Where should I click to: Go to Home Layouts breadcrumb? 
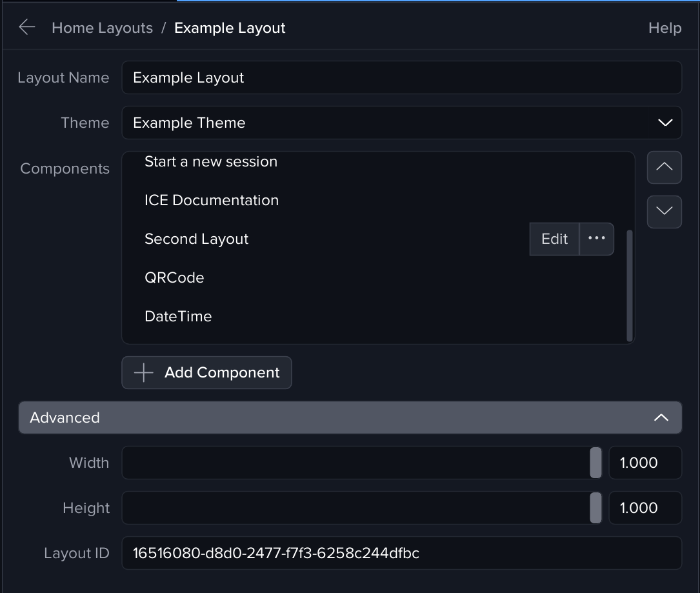coord(102,28)
